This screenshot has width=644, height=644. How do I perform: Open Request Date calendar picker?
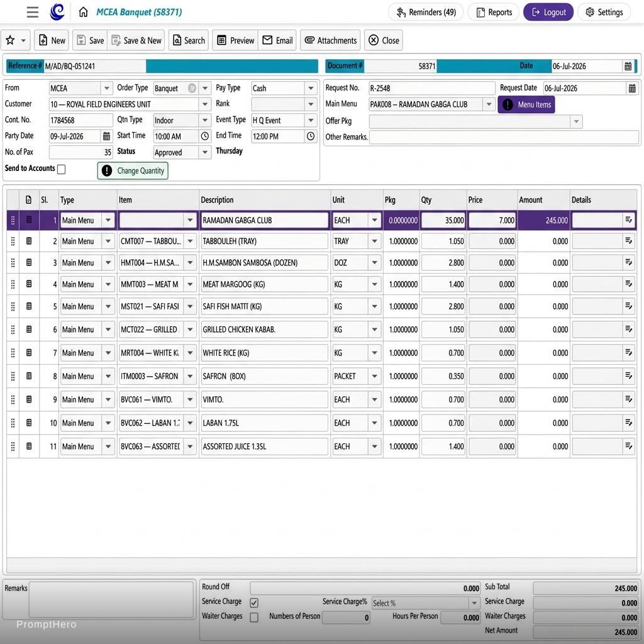click(632, 88)
